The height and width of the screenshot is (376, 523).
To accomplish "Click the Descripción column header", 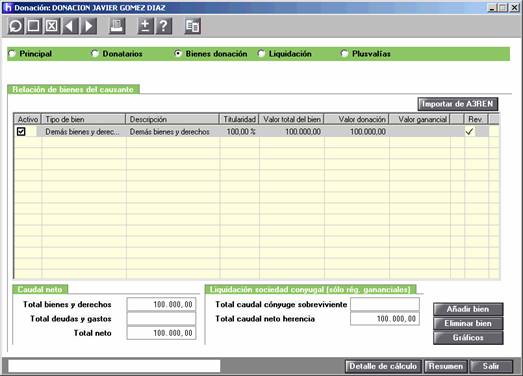I will point(172,119).
